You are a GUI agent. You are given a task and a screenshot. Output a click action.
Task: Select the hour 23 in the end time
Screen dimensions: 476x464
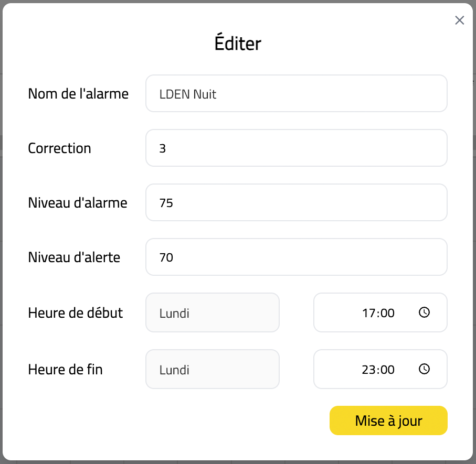[368, 370]
